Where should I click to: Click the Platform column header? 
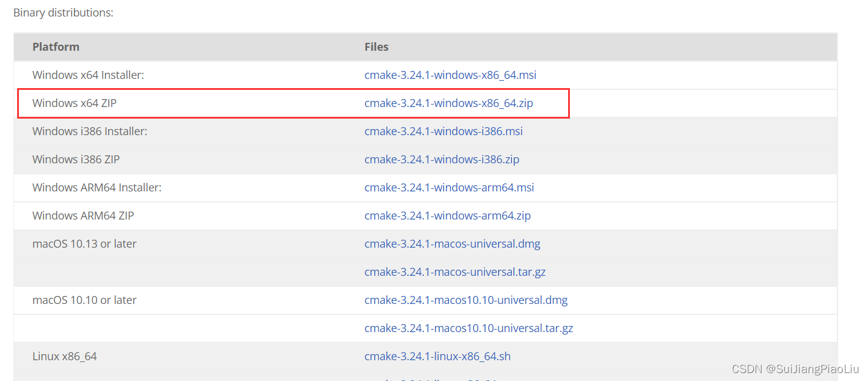click(56, 47)
